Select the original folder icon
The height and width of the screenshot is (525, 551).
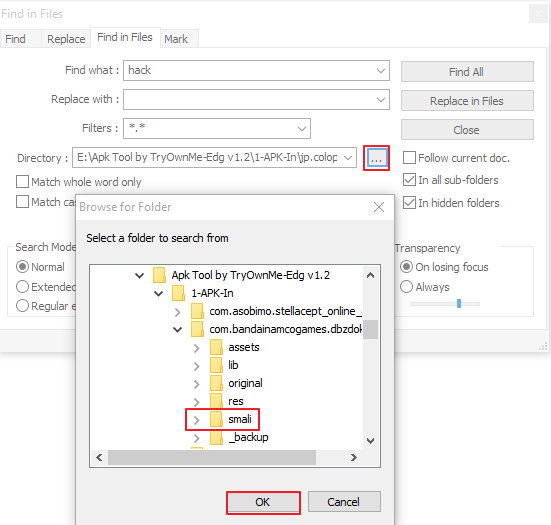coord(216,383)
